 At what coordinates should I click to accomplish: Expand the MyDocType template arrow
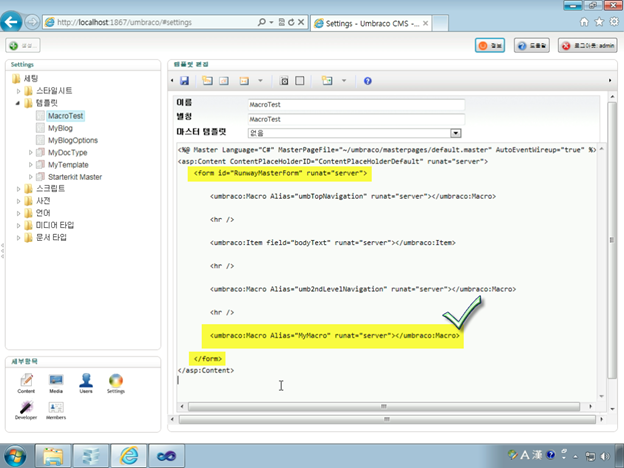point(31,152)
